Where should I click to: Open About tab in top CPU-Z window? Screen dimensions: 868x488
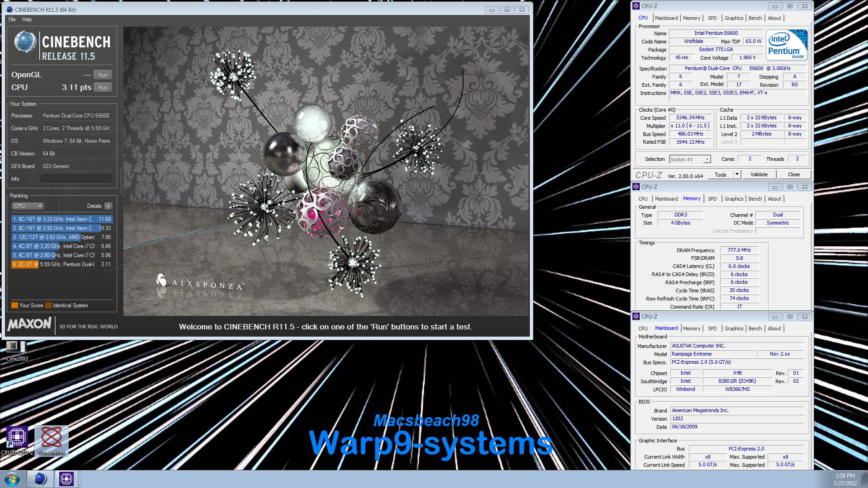click(x=774, y=18)
